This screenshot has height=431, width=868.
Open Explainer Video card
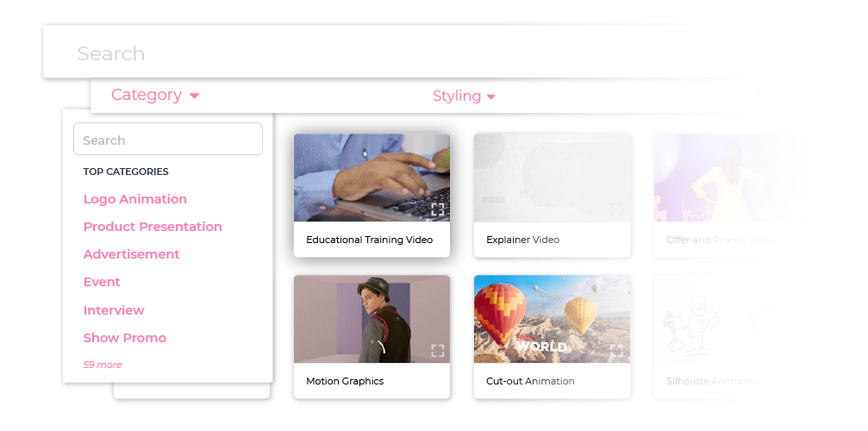552,196
